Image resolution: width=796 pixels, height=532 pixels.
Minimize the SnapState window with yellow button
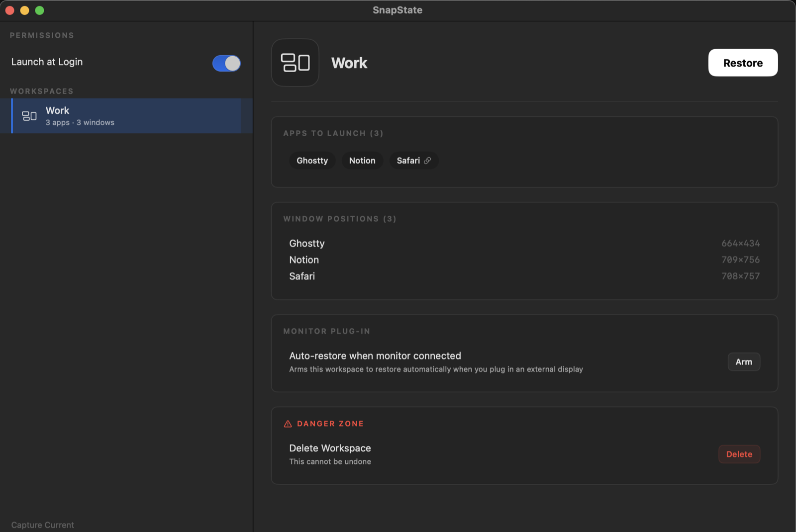(24, 10)
